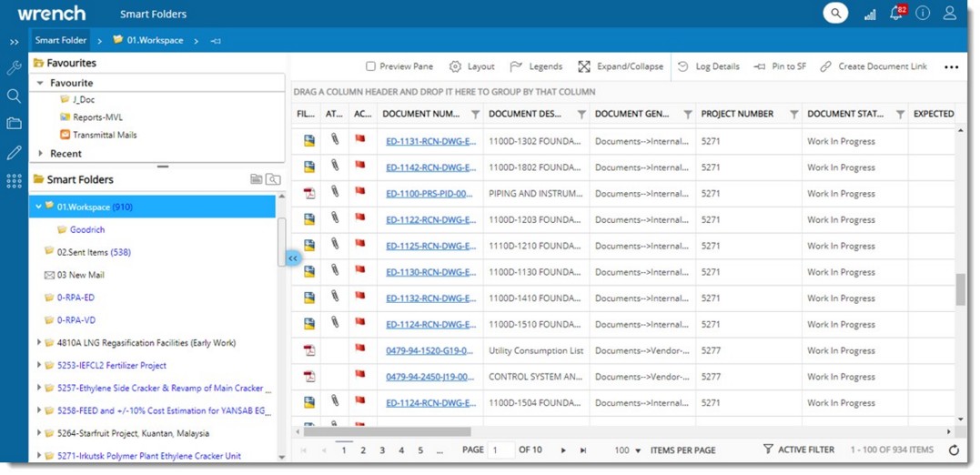This screenshot has width=980, height=475.
Task: Open items per page dropdown
Action: coord(637,450)
